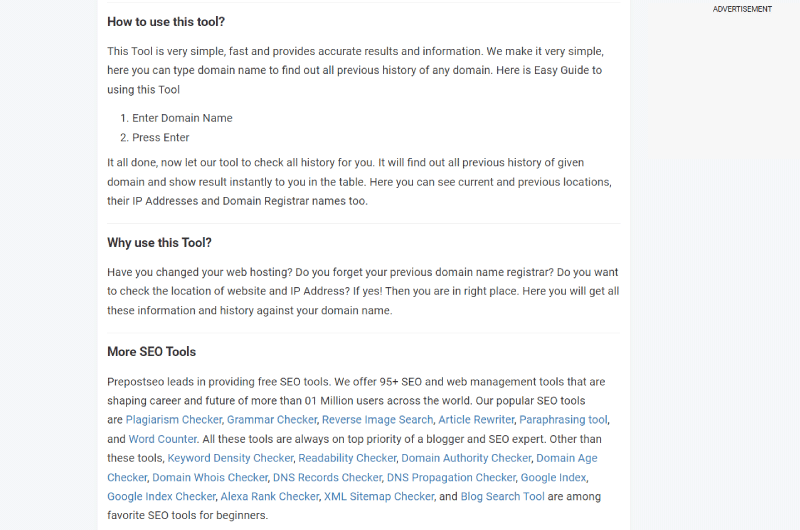Open DNS Records Checker link
Viewport: 800px width, 530px height.
[327, 477]
